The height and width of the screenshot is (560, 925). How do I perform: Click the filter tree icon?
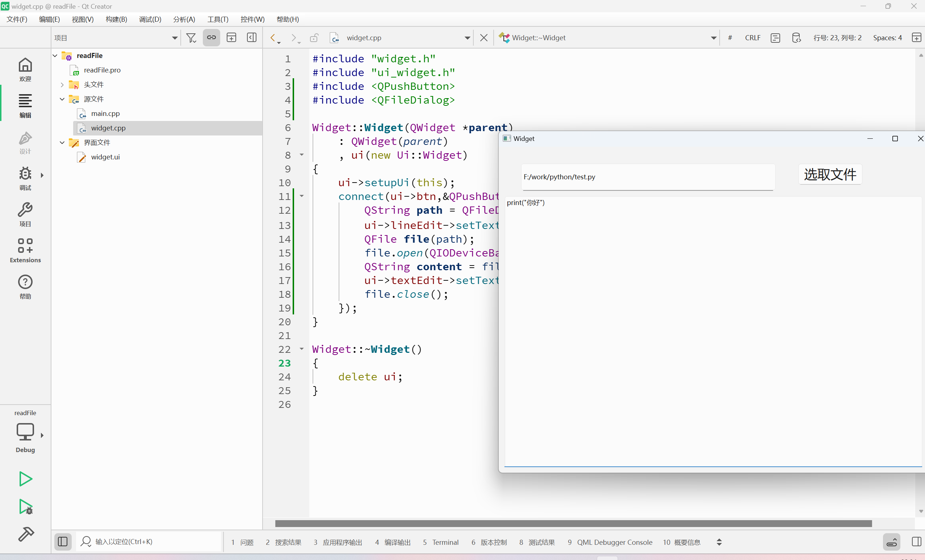pyautogui.click(x=191, y=38)
